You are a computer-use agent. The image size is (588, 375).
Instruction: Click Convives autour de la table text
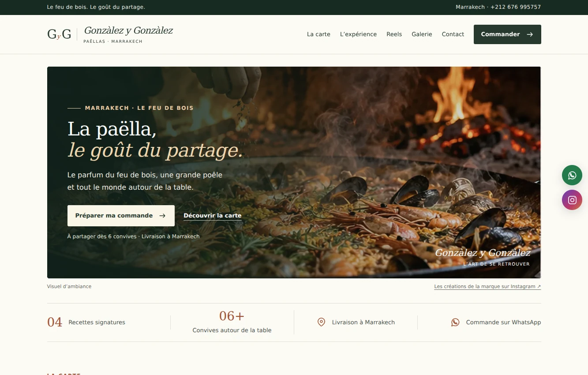232,330
